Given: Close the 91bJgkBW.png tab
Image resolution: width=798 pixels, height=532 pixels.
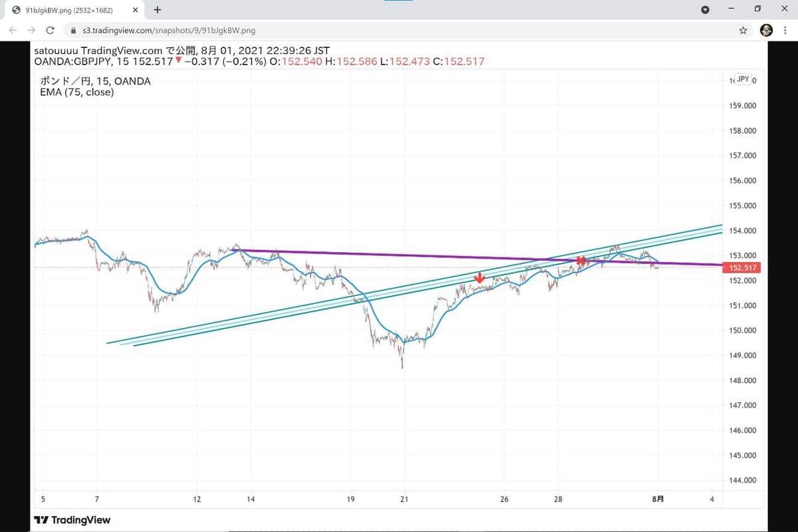Looking at the screenshot, I should (135, 10).
